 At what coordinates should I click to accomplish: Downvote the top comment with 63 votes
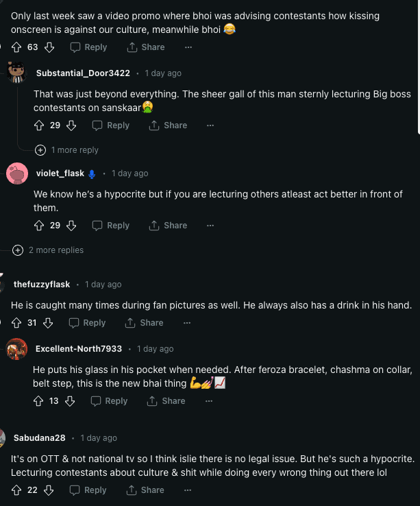[x=49, y=47]
